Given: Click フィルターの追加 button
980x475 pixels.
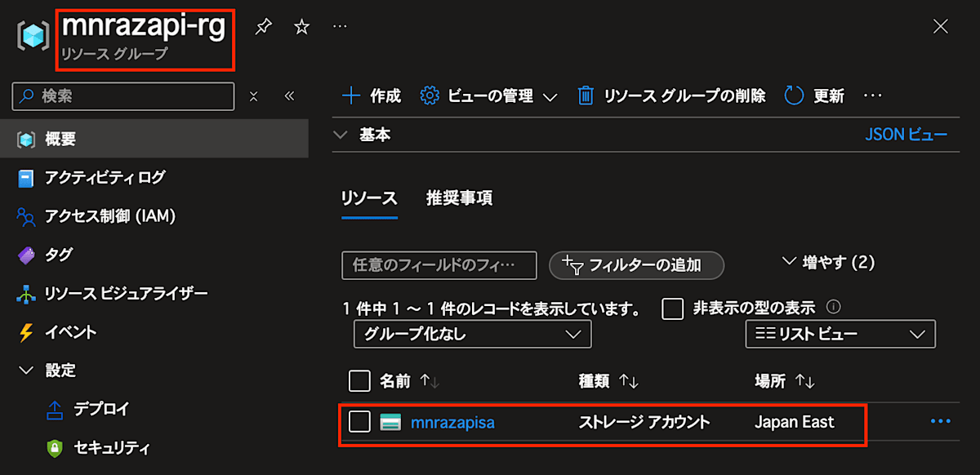Looking at the screenshot, I should tap(636, 265).
